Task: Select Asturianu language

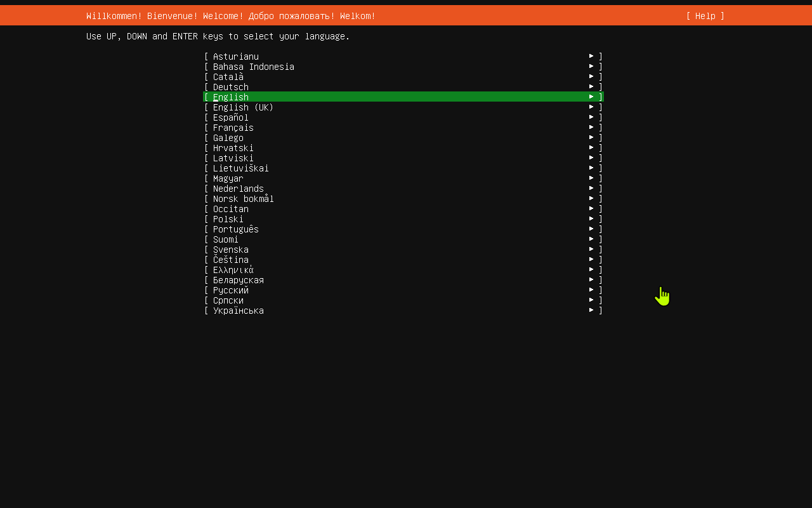Action: [403, 56]
